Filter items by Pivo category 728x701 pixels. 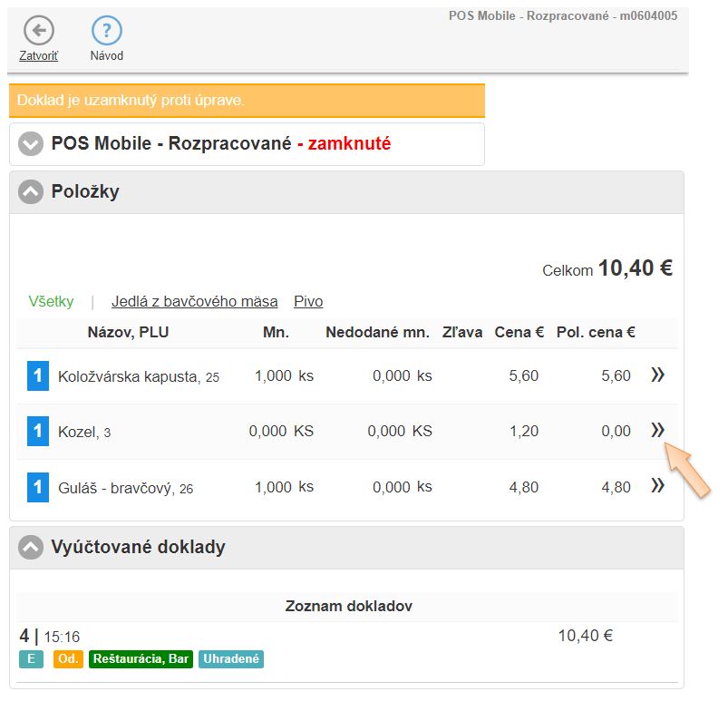tap(308, 302)
